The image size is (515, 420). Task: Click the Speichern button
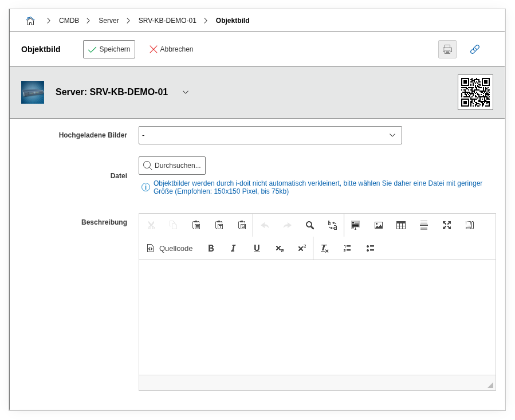pyautogui.click(x=109, y=49)
